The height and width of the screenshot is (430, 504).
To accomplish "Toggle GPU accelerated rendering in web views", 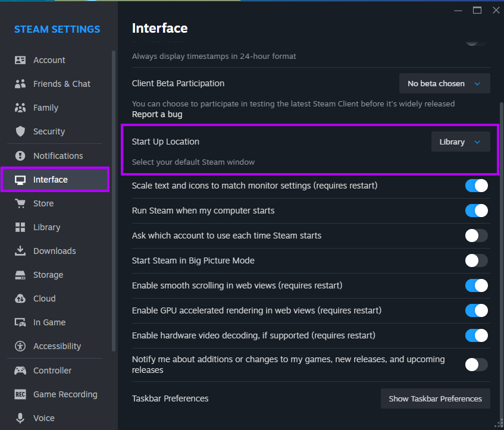I will tap(477, 310).
